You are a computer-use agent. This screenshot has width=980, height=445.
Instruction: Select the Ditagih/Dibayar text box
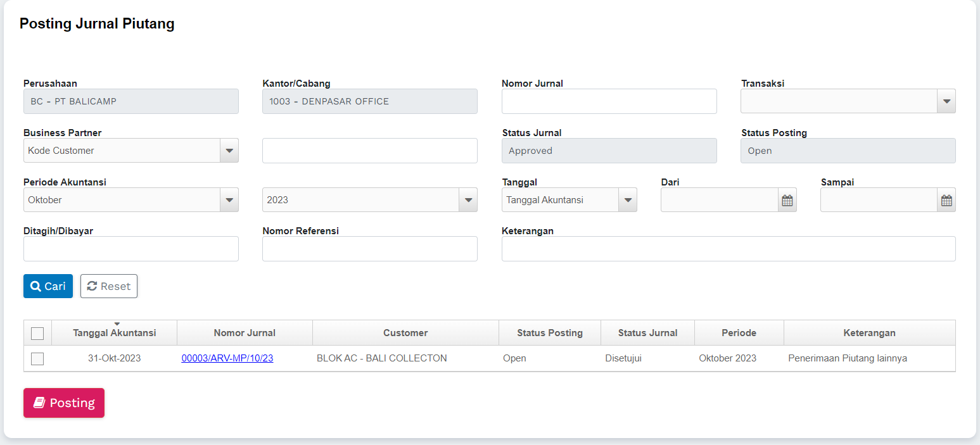click(x=130, y=249)
